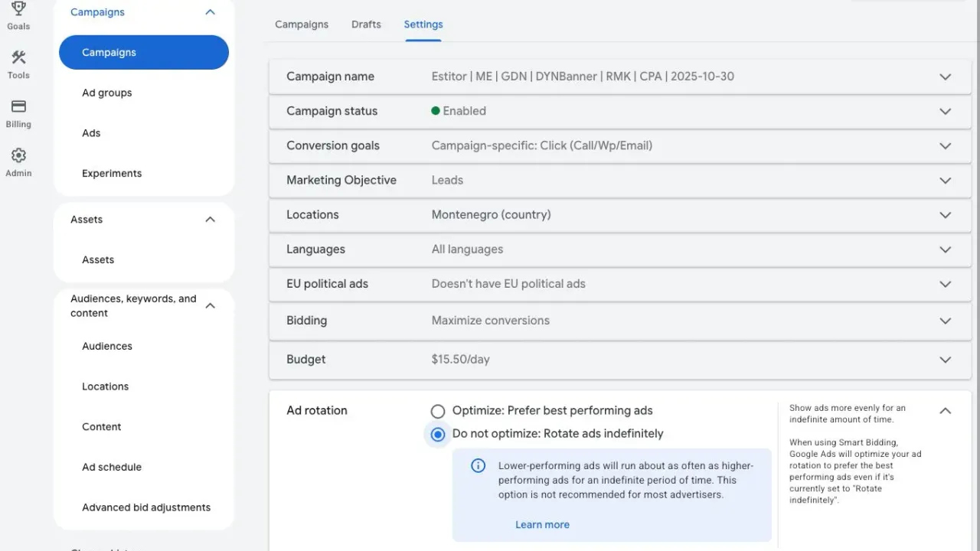Open Advanced bid adjustments page

(x=146, y=507)
